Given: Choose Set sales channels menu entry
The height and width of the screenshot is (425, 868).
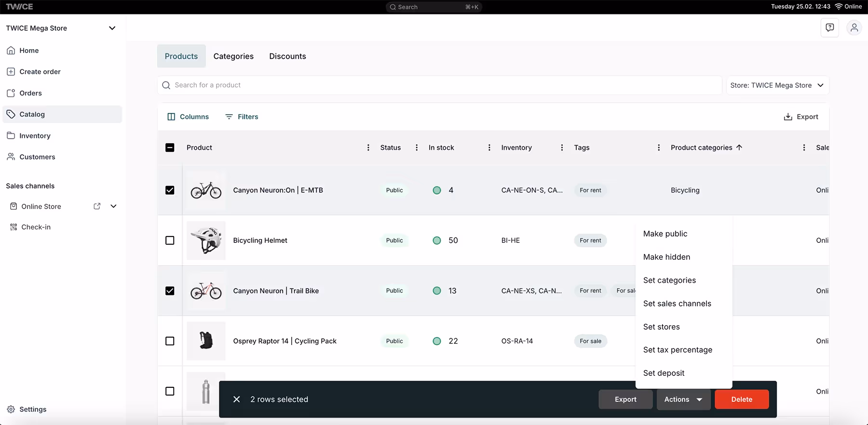Looking at the screenshot, I should coord(684,304).
